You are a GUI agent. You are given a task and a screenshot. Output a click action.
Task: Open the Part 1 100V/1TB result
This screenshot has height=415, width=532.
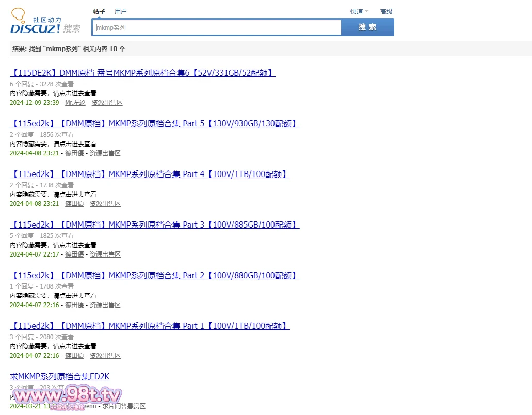tap(150, 326)
